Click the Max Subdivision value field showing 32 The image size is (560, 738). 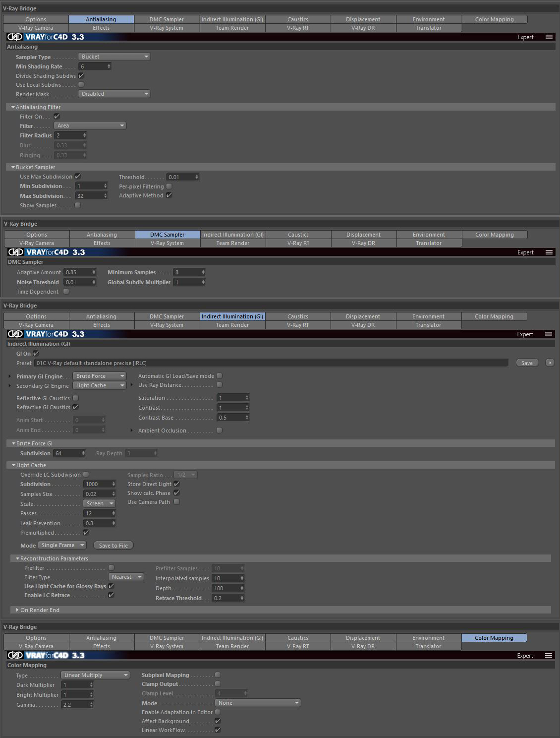pyautogui.click(x=89, y=196)
